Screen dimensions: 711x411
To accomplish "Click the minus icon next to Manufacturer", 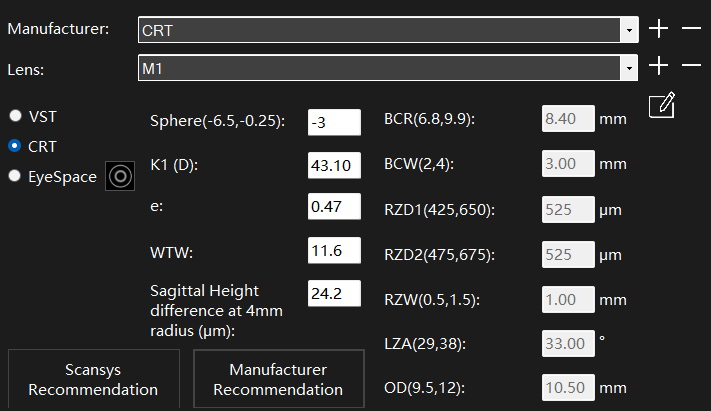I will pos(691,29).
